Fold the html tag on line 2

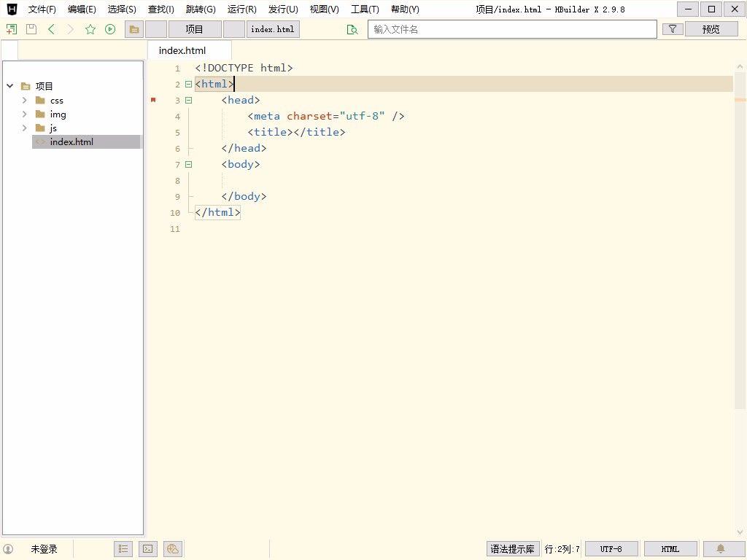[188, 85]
